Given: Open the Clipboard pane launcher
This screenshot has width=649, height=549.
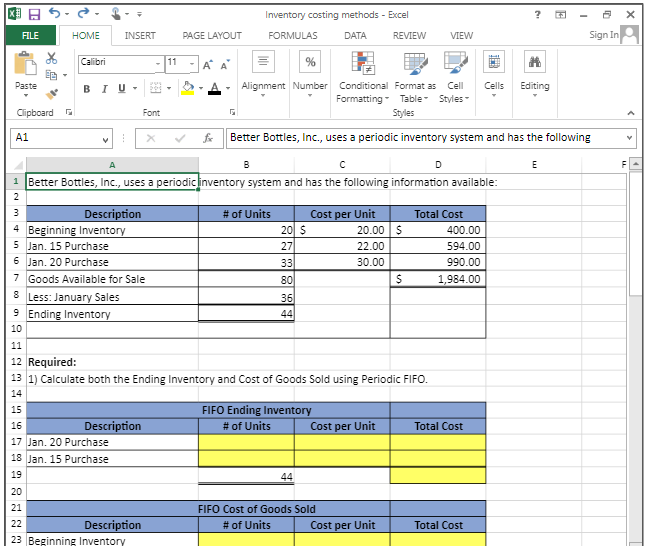Looking at the screenshot, I should pos(69,112).
